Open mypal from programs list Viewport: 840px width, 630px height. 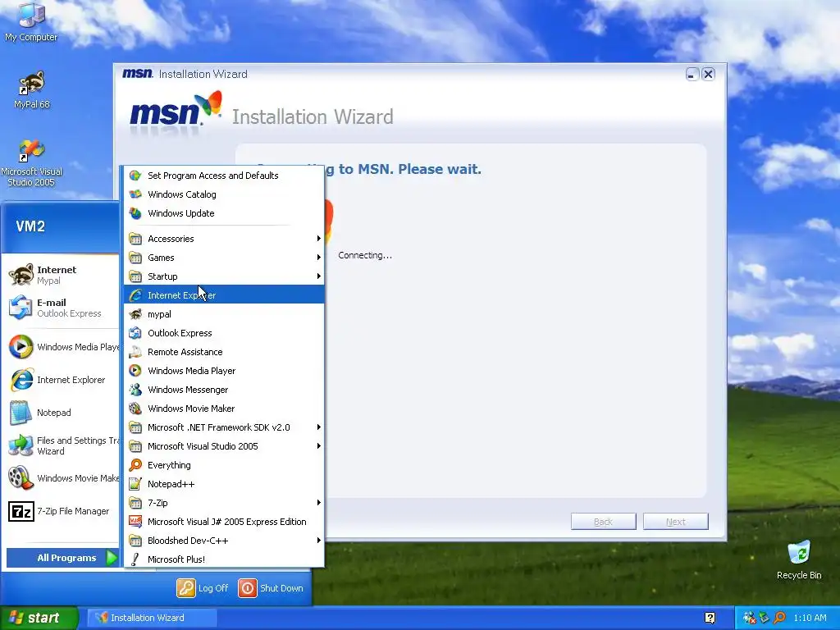[224, 314]
